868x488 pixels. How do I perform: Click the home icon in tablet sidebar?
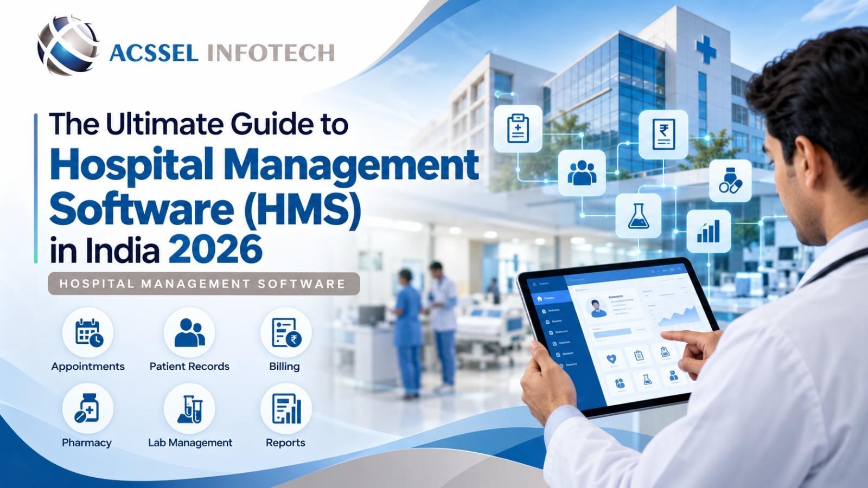point(540,298)
